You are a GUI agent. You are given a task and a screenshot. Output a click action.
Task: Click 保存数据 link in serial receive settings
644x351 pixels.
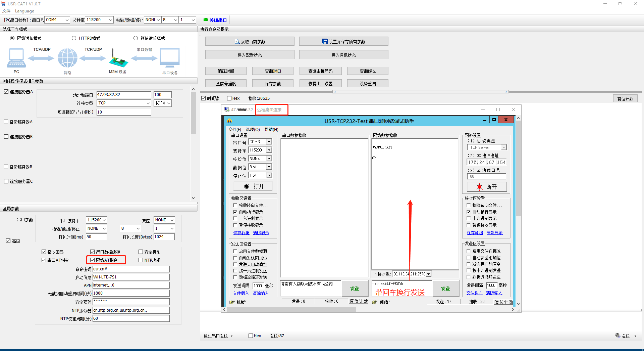pyautogui.click(x=241, y=233)
